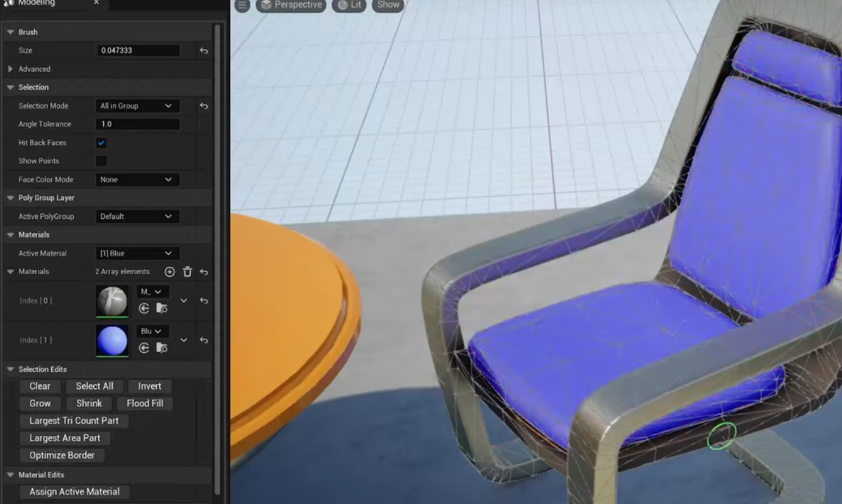Invert the current selection

[149, 386]
